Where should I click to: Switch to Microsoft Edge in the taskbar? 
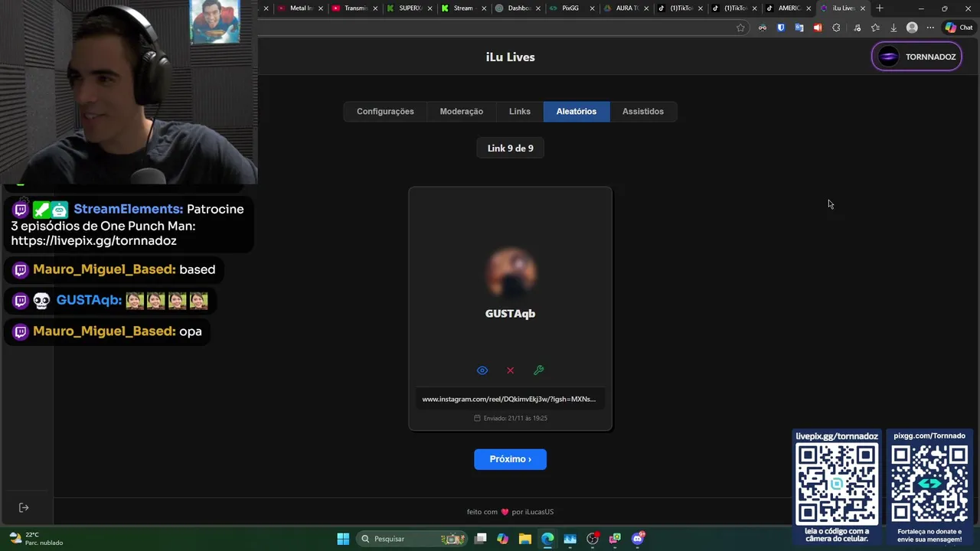point(547,539)
